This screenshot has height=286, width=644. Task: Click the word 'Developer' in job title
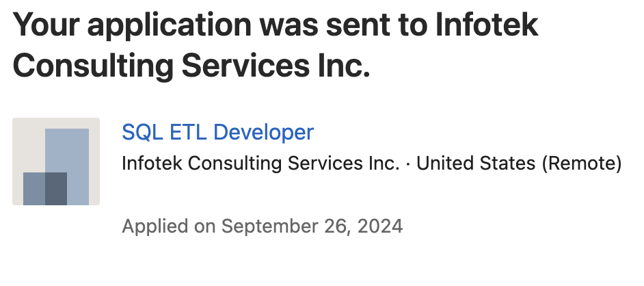264,132
